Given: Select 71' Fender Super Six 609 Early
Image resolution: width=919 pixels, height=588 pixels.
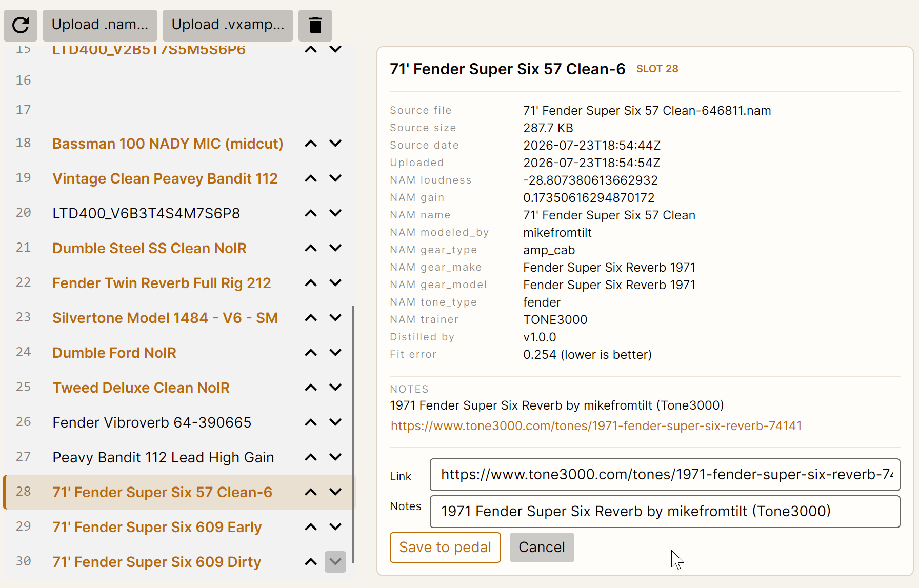Looking at the screenshot, I should click(x=157, y=527).
